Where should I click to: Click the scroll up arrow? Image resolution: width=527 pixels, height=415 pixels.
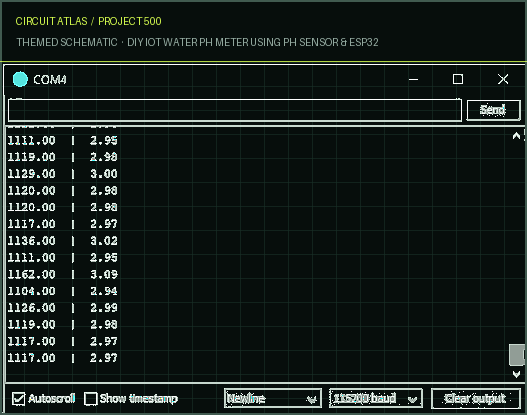point(516,136)
